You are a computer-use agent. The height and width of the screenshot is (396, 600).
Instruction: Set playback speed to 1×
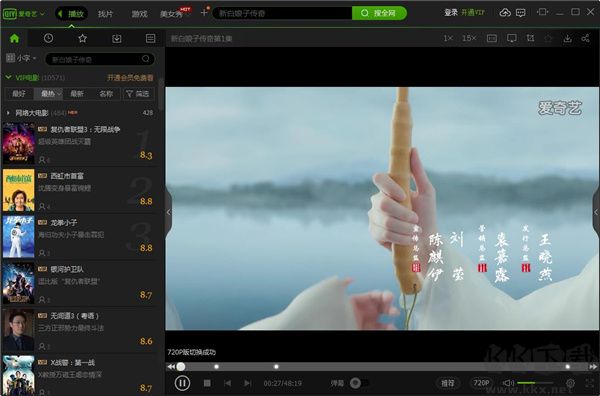(448, 38)
